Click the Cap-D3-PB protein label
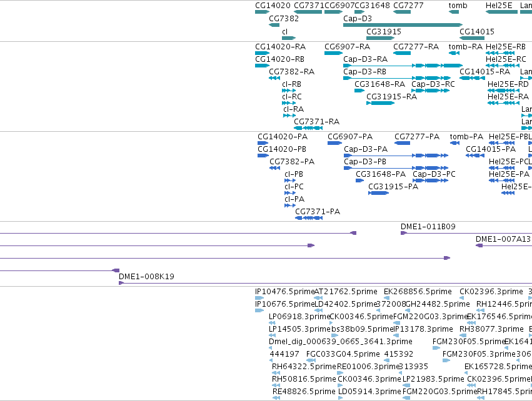 [x=364, y=162]
